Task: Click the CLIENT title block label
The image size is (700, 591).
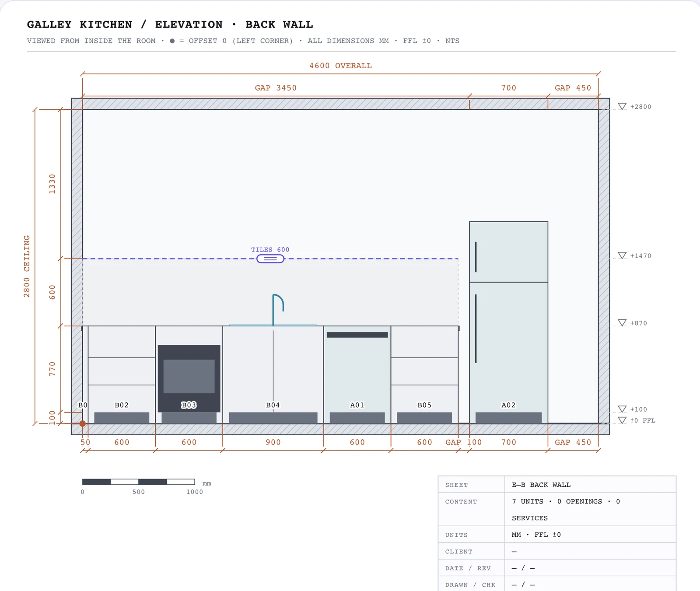Action: (x=458, y=552)
